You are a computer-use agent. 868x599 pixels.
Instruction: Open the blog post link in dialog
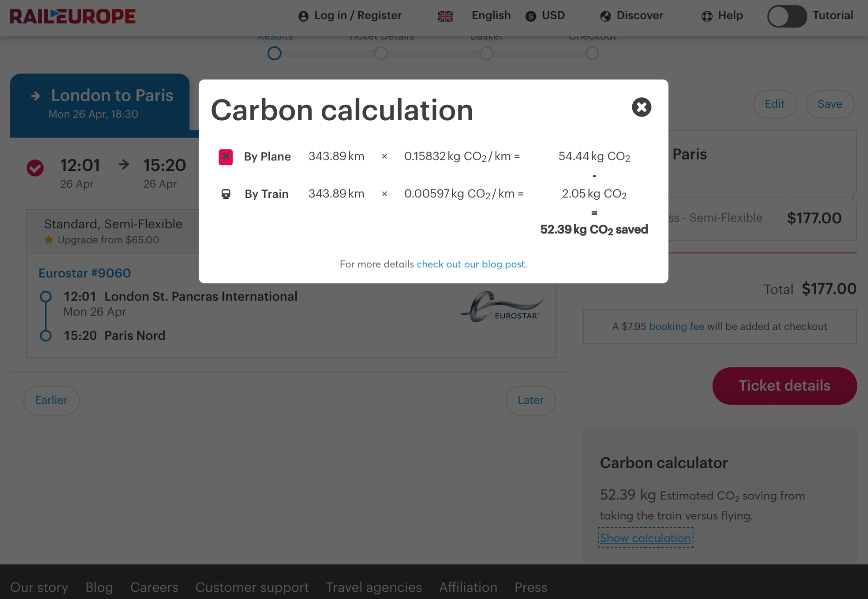click(x=470, y=264)
